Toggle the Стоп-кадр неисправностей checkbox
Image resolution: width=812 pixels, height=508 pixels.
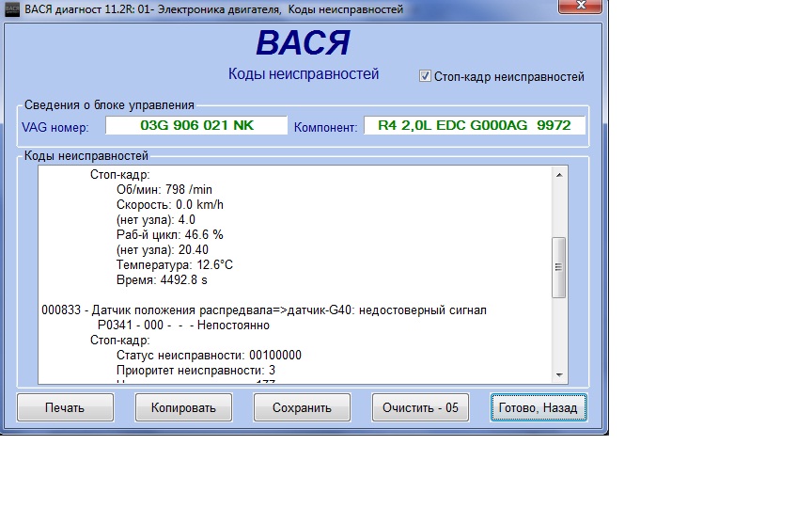425,77
